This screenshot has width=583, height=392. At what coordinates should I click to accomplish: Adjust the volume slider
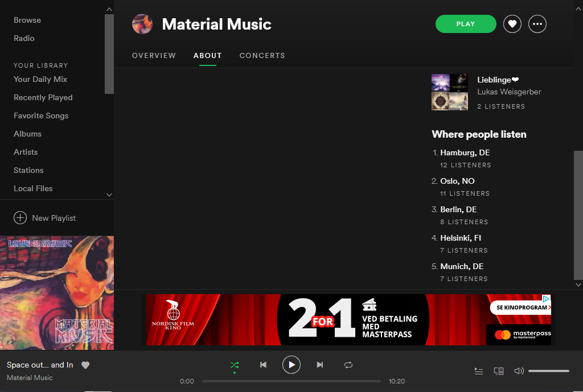point(548,371)
